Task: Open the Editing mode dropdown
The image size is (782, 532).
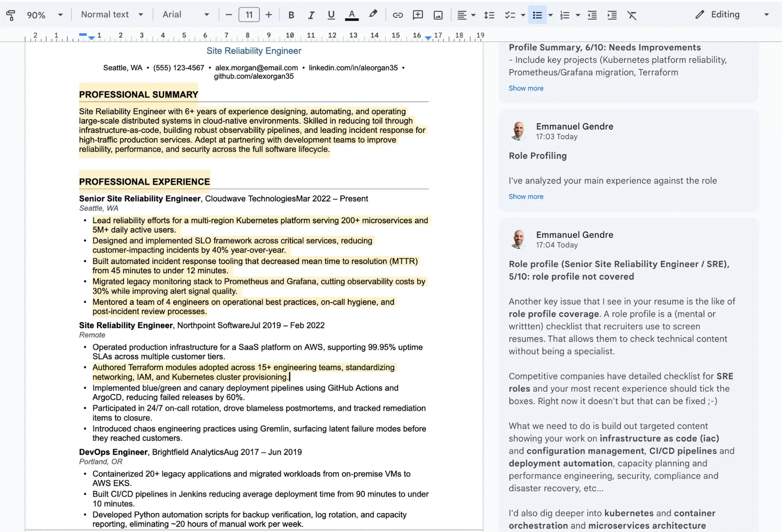Action: pyautogui.click(x=732, y=15)
